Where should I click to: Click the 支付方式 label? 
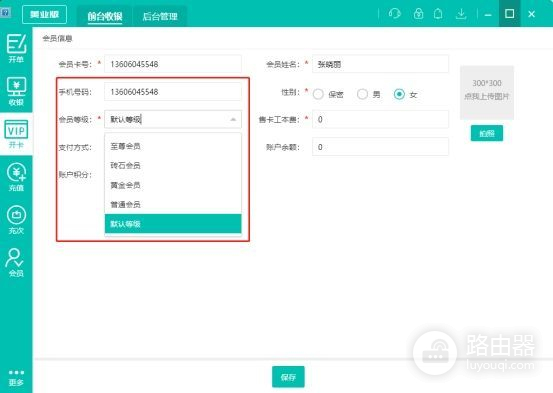tap(75, 147)
